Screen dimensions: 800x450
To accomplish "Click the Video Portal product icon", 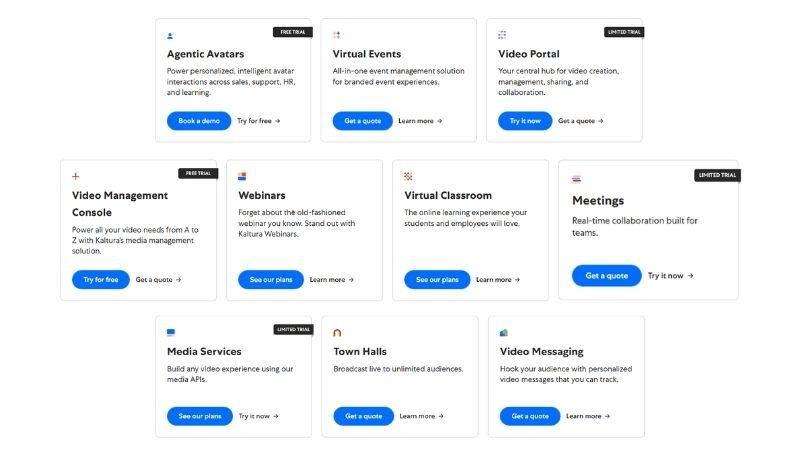I will (x=502, y=35).
